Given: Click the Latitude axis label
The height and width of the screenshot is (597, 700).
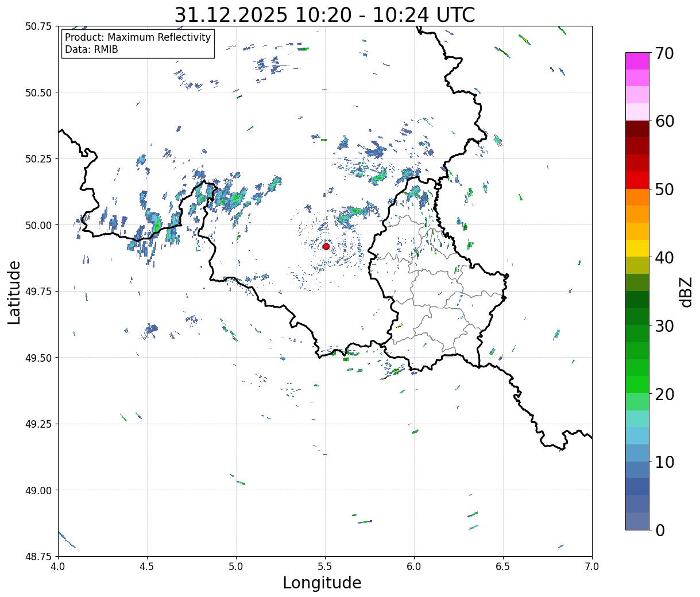Looking at the screenshot, I should pyautogui.click(x=14, y=292).
